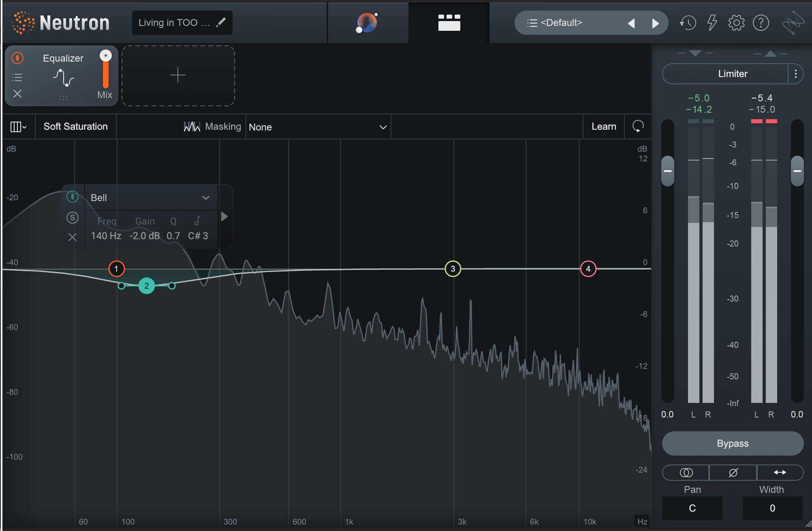Toggle band 2 power button
812x531 pixels.
coord(72,197)
